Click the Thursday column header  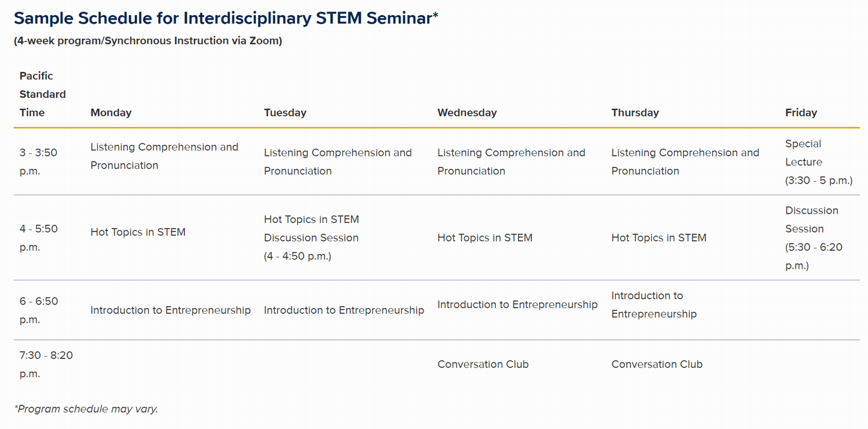(x=635, y=113)
